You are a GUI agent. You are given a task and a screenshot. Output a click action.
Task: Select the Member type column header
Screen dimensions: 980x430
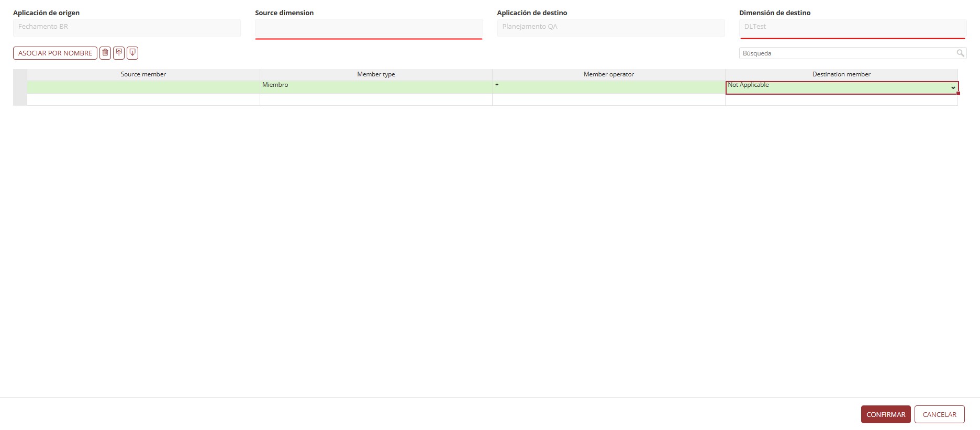[376, 74]
